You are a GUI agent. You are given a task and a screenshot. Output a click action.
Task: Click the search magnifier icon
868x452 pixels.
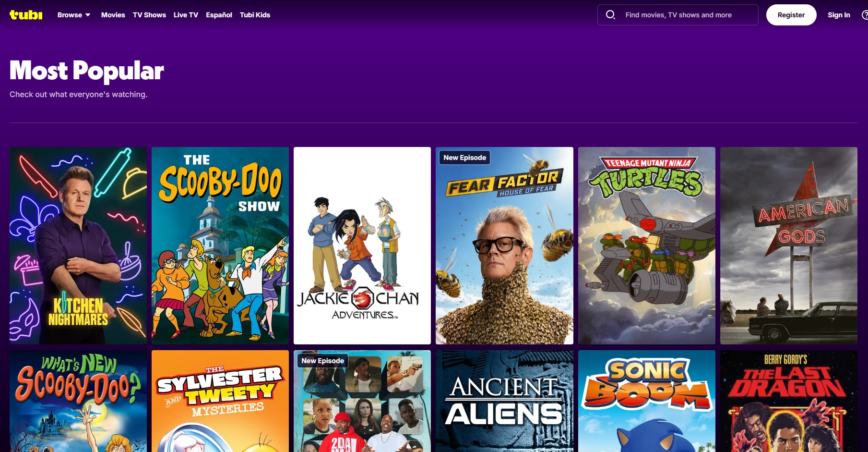coord(610,15)
